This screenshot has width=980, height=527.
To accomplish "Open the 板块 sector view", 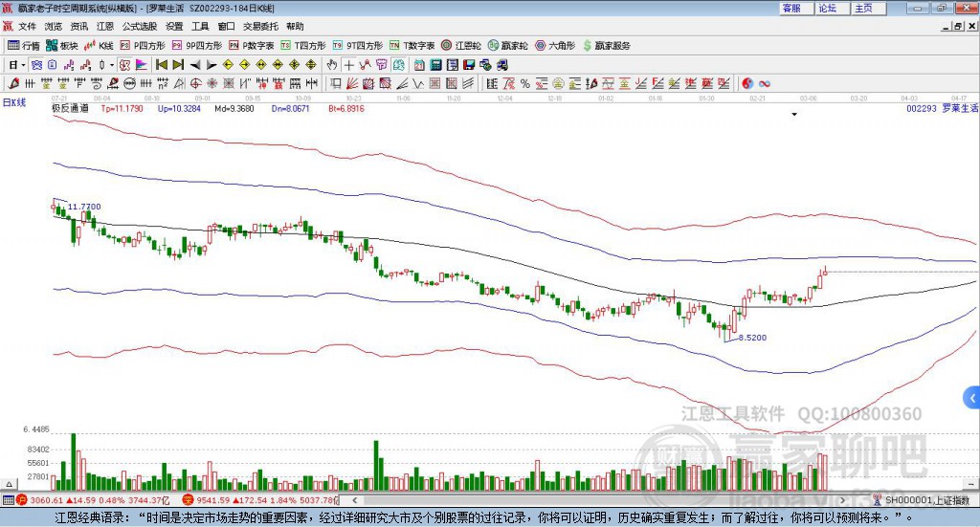I will [62, 46].
